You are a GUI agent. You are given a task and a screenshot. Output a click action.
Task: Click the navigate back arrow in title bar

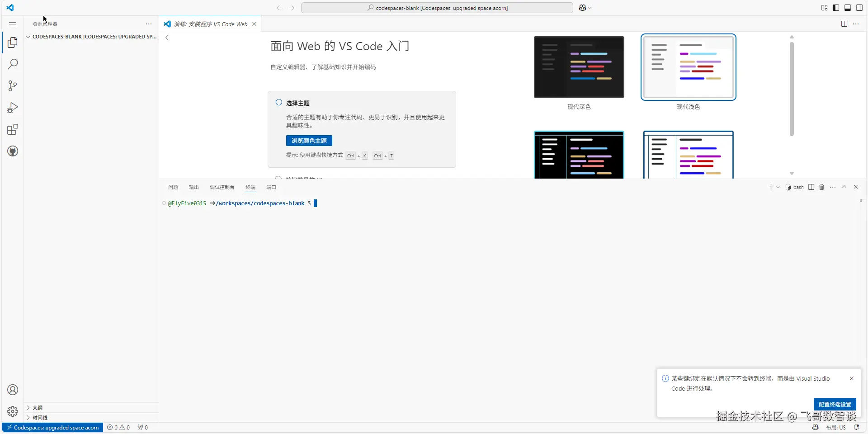point(279,8)
